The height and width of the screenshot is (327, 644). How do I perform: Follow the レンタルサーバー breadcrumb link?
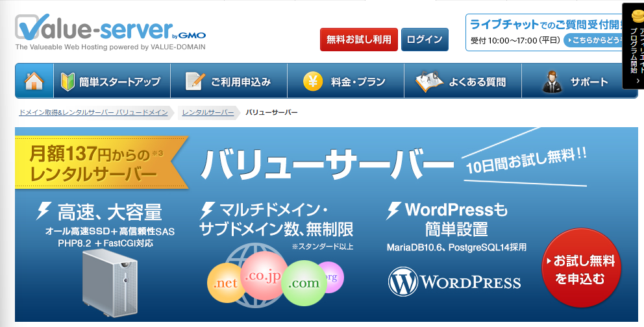click(x=208, y=112)
